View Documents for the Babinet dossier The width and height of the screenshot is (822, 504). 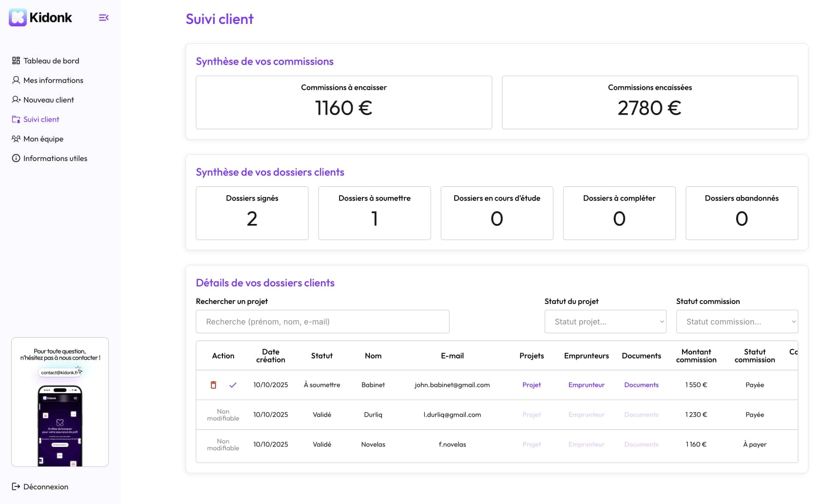[x=641, y=385]
